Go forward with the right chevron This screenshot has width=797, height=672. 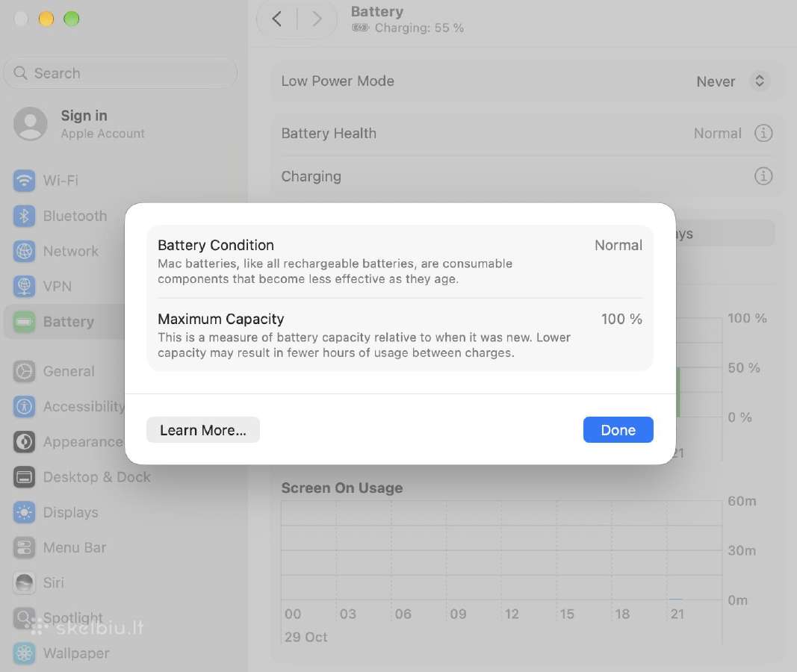coord(317,19)
